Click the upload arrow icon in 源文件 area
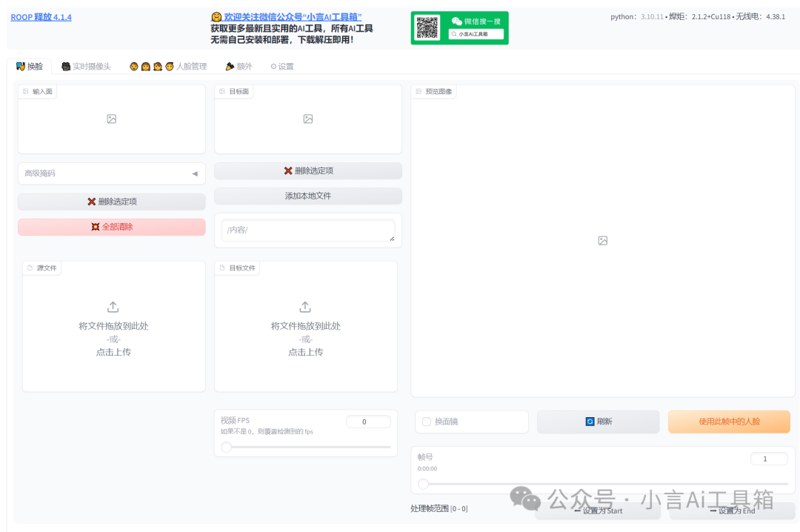Image resolution: width=800 pixels, height=532 pixels. pos(113,307)
